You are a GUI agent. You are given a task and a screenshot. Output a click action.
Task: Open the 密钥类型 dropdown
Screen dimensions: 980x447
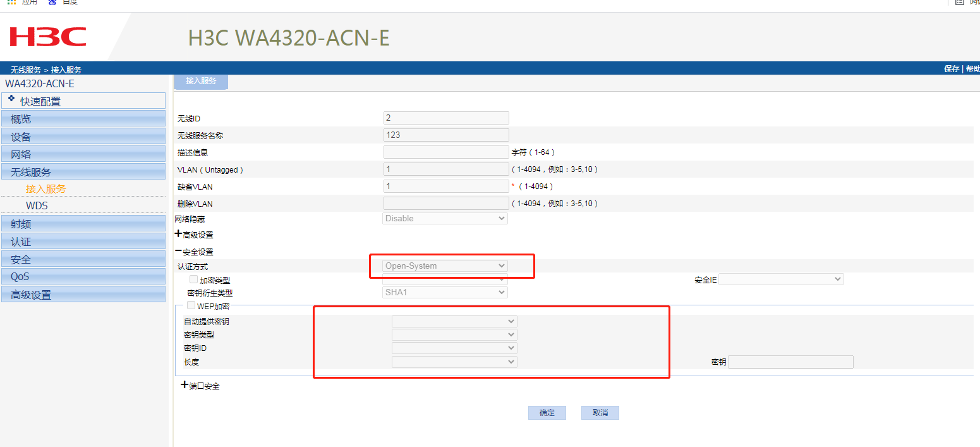click(454, 334)
